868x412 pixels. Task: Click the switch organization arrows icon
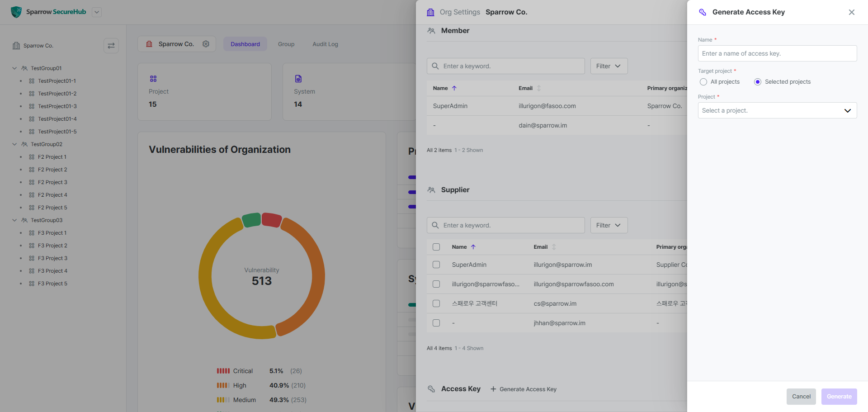click(x=111, y=46)
